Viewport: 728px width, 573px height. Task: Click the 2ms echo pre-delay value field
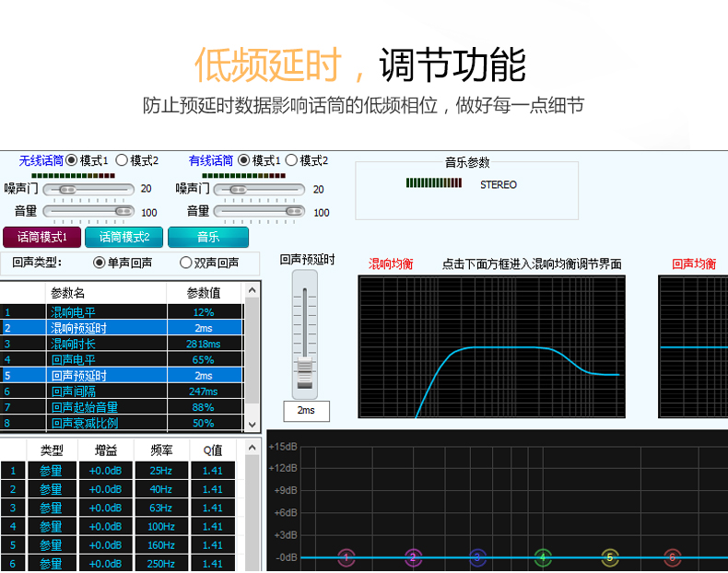[x=307, y=411]
